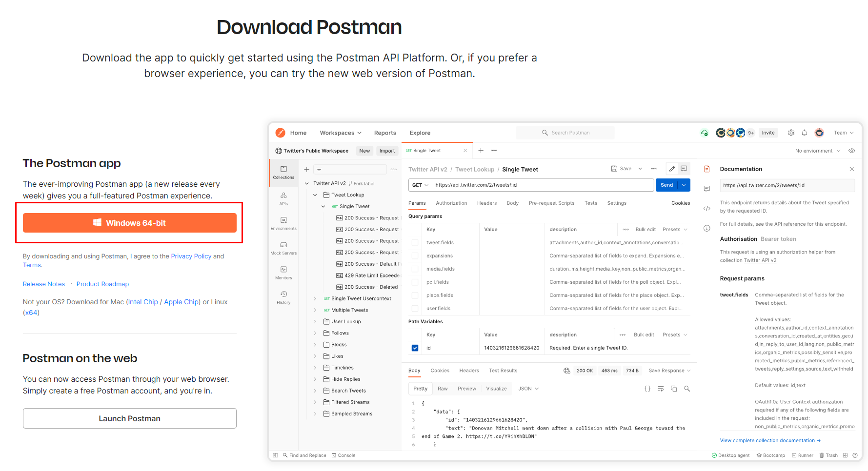Open the Save Response dropdown
This screenshot has height=471, width=868.
pyautogui.click(x=669, y=371)
